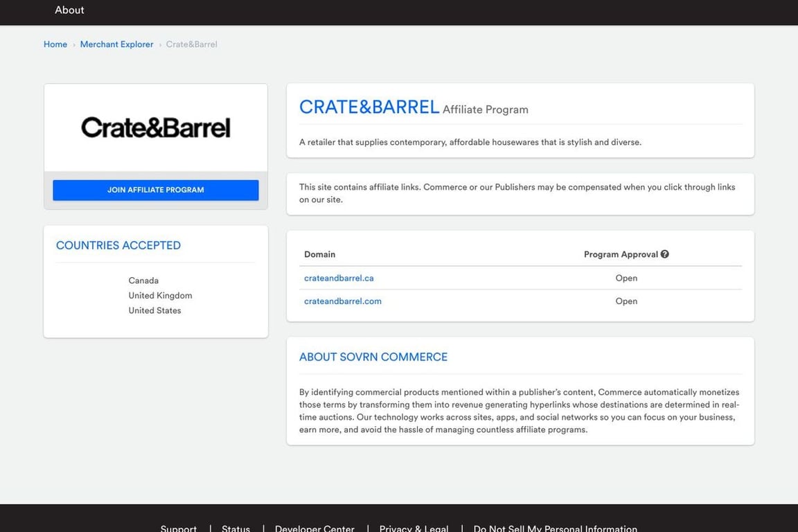Screen dimensions: 798x532
Task: Click the affiliate links disclosure text
Action: (517, 193)
